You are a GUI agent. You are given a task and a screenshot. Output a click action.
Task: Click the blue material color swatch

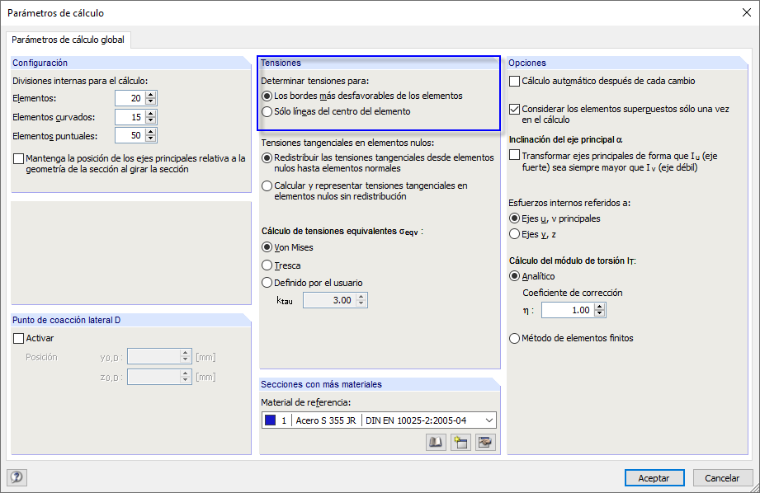click(x=270, y=420)
